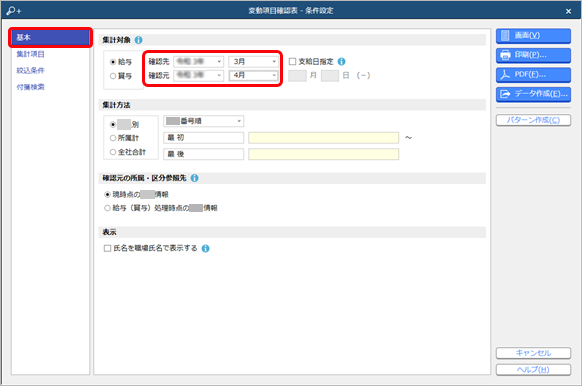Click the 最 後 range end field
Image resolution: width=582 pixels, height=386 pixels.
pos(203,154)
